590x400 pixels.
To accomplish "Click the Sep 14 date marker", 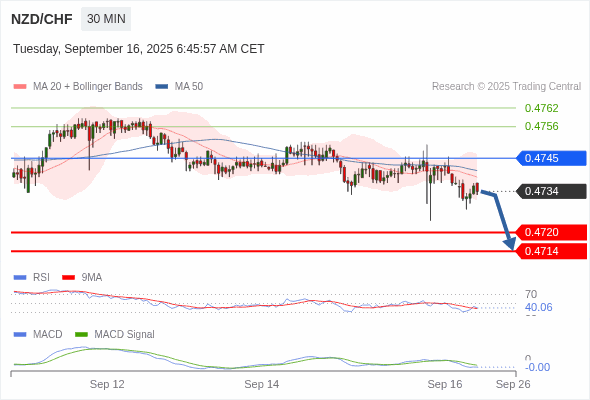I will click(x=262, y=384).
